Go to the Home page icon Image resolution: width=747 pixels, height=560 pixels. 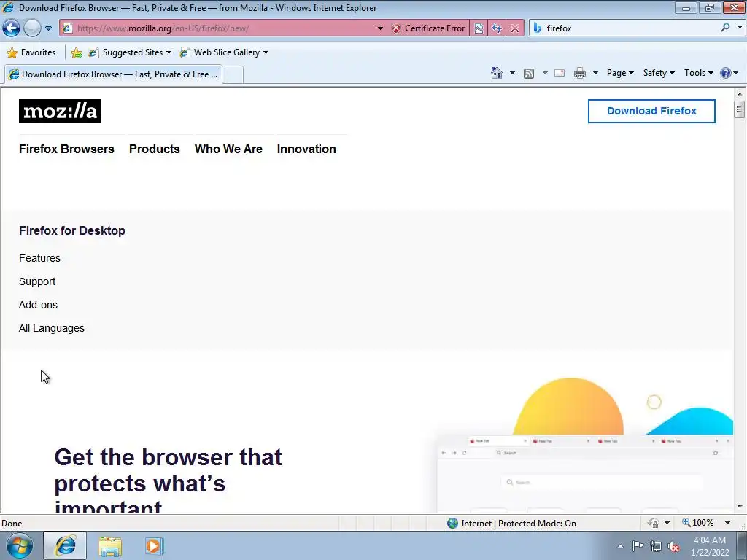point(496,73)
